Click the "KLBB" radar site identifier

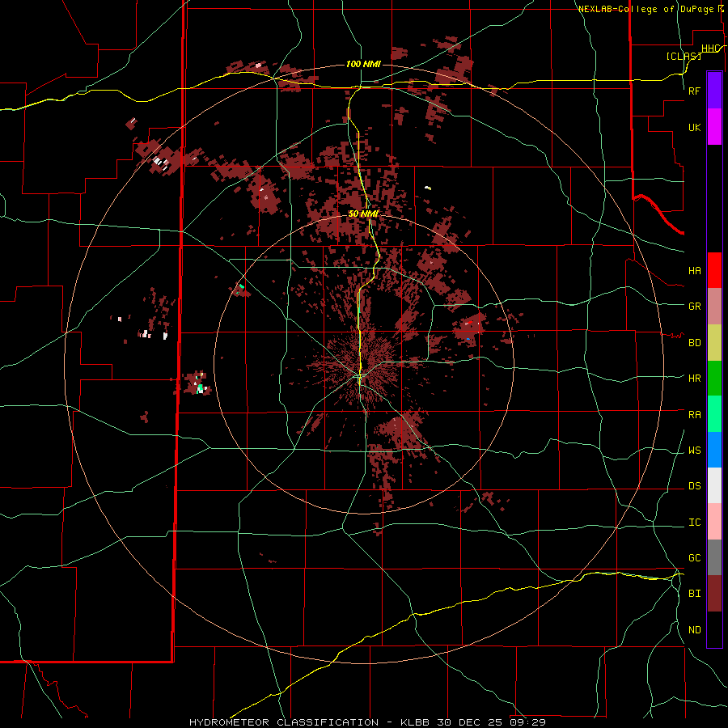[415, 722]
